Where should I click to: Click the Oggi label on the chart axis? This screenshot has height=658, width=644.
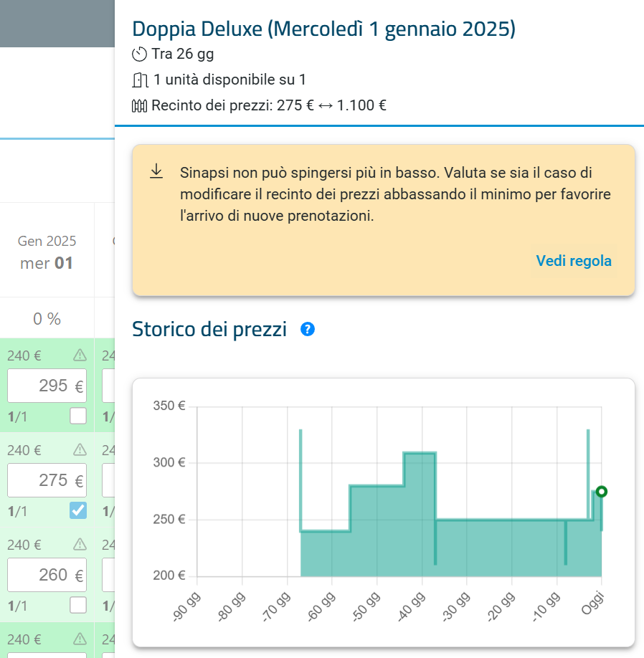coord(593,603)
